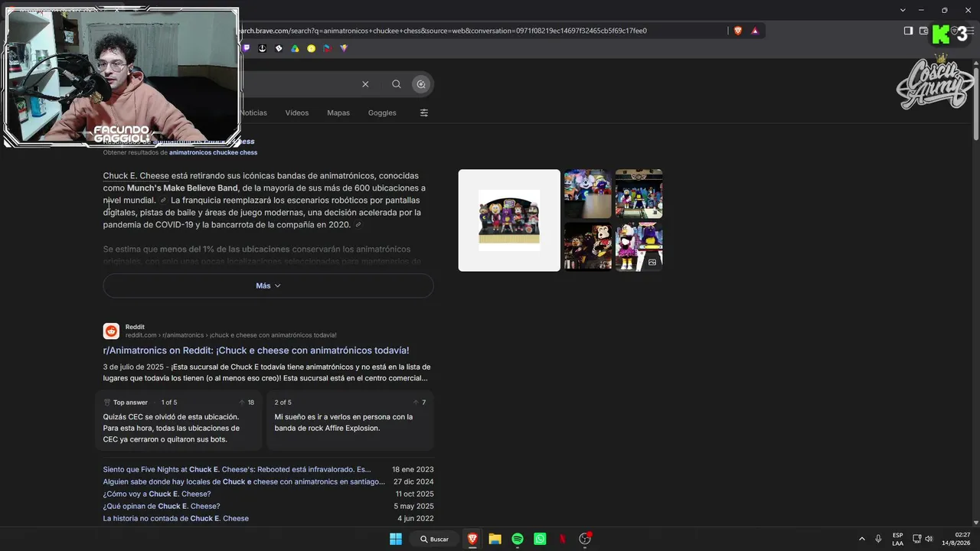Click the Brave Shields lion icon in address bar

(738, 31)
